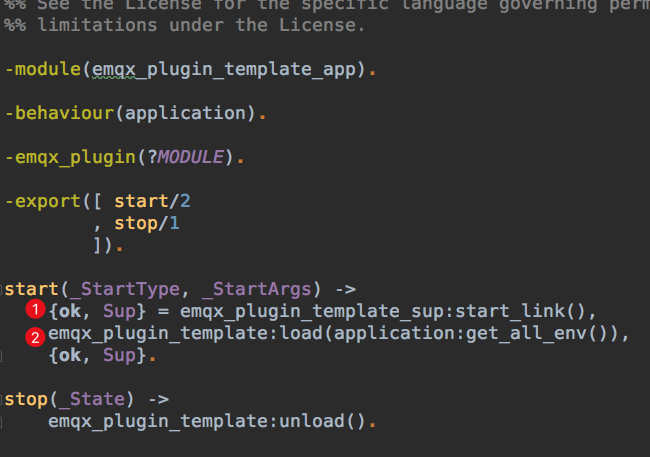Click application before get_all_env
This screenshot has width=650, height=457.
tap(394, 334)
